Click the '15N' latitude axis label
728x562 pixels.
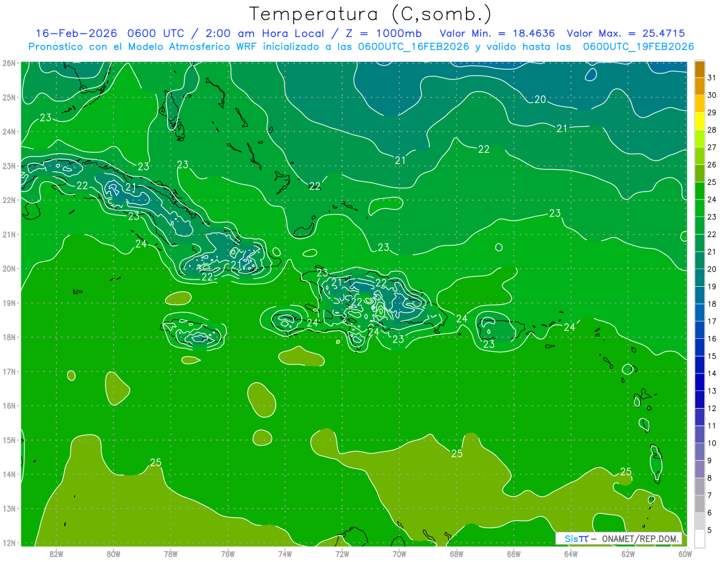[x=9, y=440]
